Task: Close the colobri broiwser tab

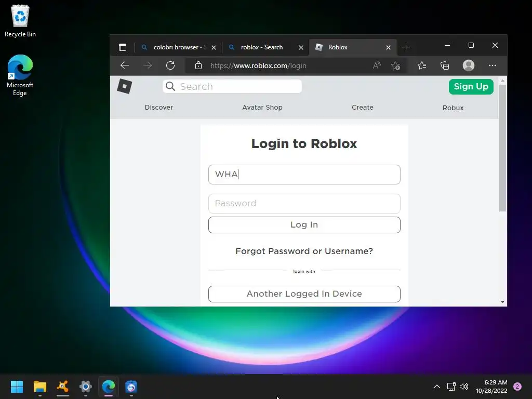Action: tap(214, 47)
